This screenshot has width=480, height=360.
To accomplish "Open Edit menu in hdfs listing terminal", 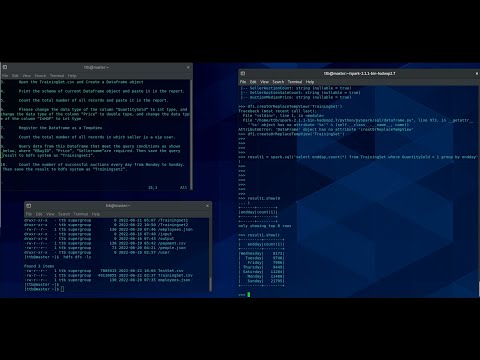I will (x=39, y=214).
